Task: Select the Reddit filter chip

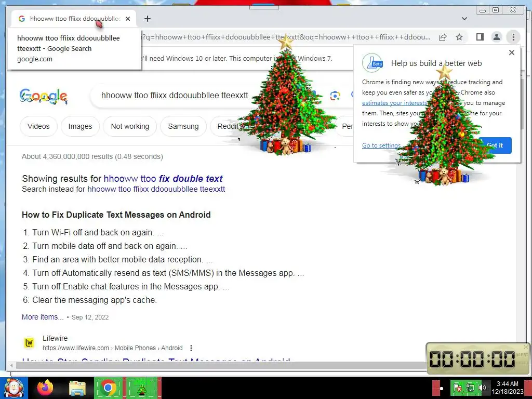Action: (228, 126)
